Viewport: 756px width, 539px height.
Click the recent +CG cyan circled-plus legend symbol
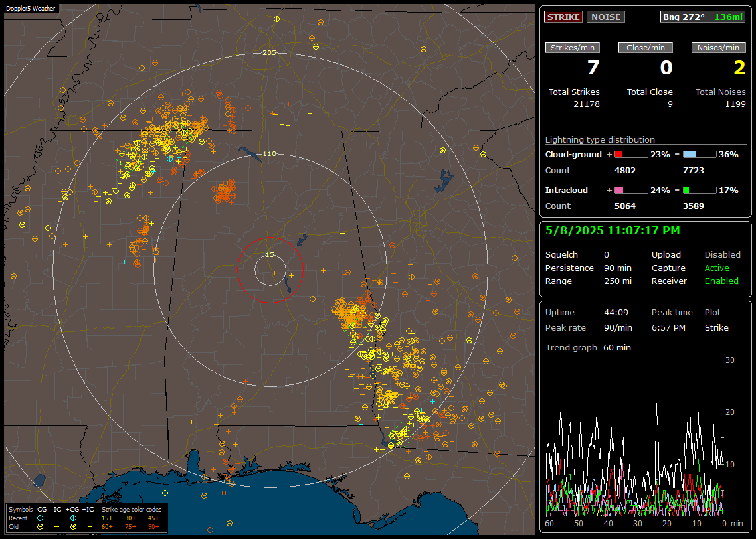[73, 518]
